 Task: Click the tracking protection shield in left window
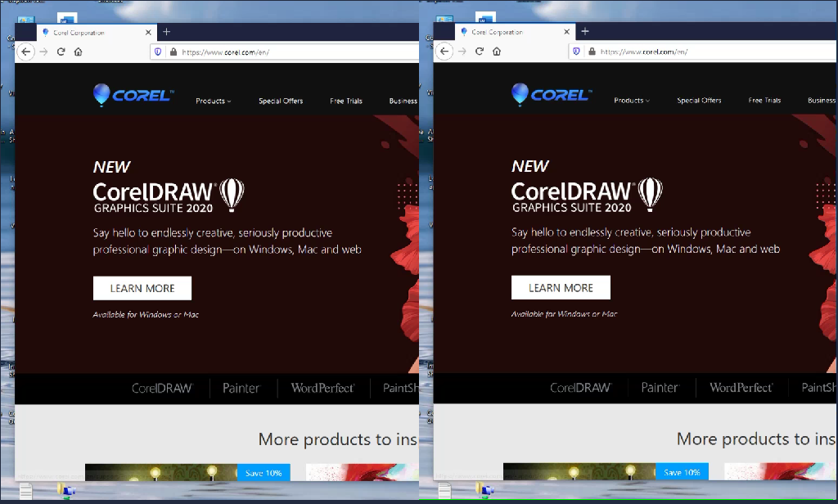pos(158,52)
